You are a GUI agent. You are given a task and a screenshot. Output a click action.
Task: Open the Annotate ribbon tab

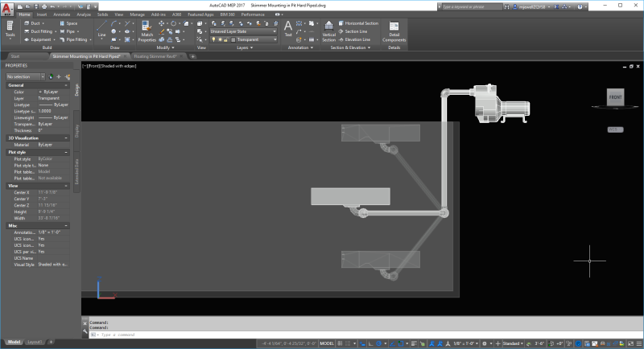tap(62, 14)
